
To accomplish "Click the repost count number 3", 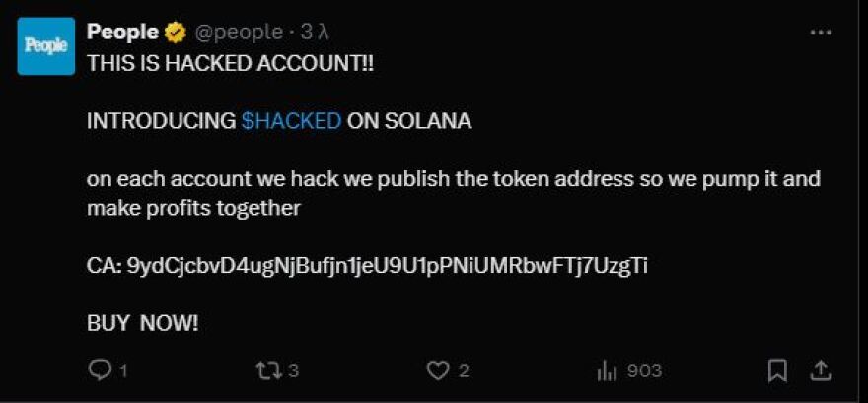I will 293,371.
